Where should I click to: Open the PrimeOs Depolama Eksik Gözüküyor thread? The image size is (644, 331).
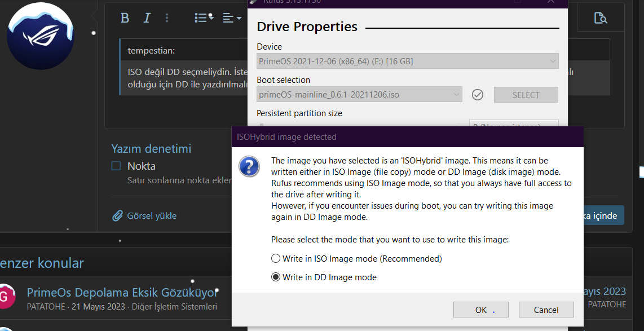[x=122, y=293]
